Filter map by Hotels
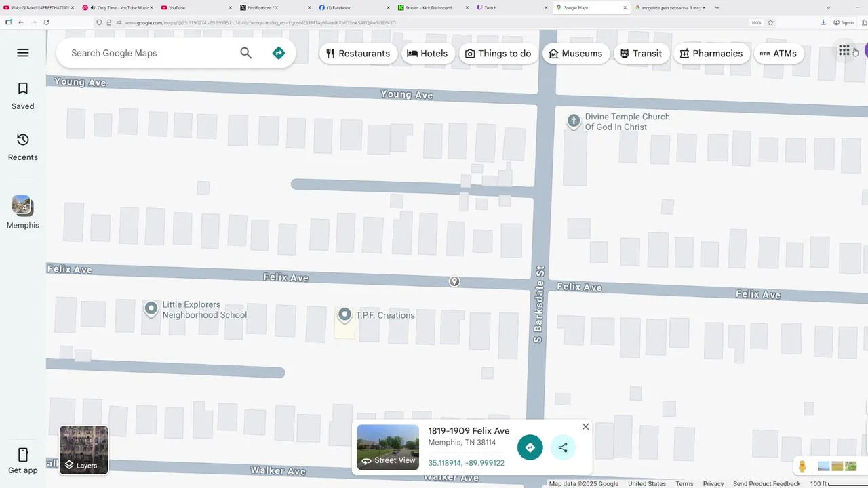Screen dimensions: 868x488 click(x=427, y=54)
